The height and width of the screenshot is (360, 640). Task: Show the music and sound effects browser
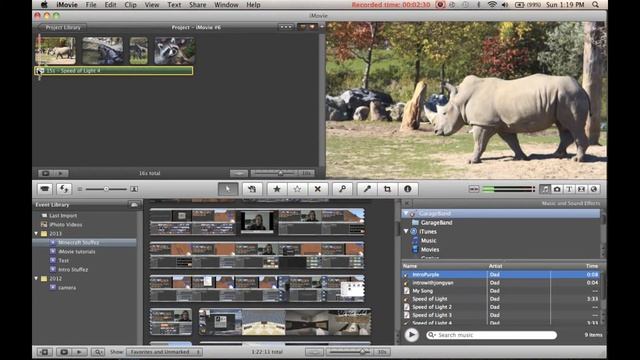[545, 189]
